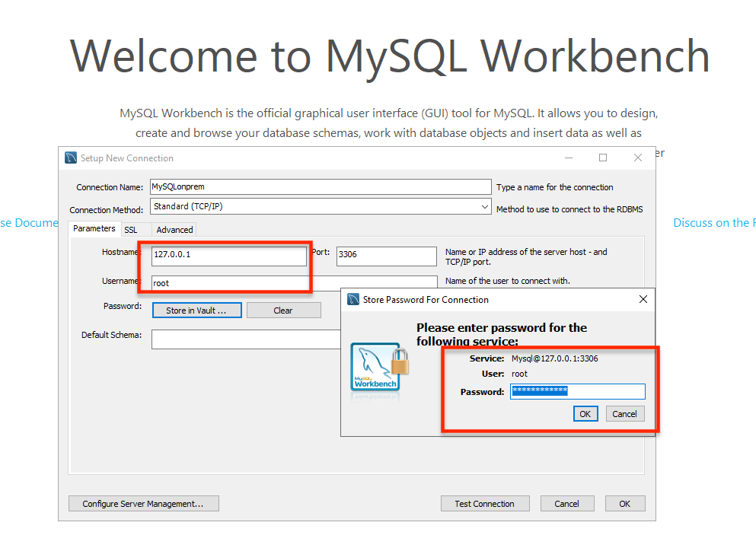
Task: Close the Store Password For Connection dialog
Action: pyautogui.click(x=643, y=299)
